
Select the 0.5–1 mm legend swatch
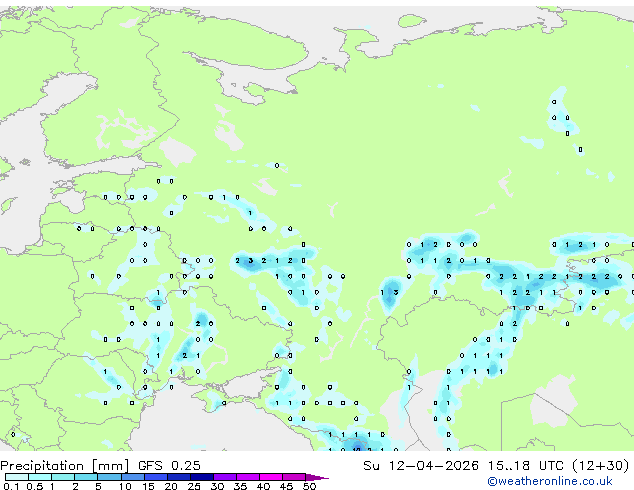pos(40,477)
